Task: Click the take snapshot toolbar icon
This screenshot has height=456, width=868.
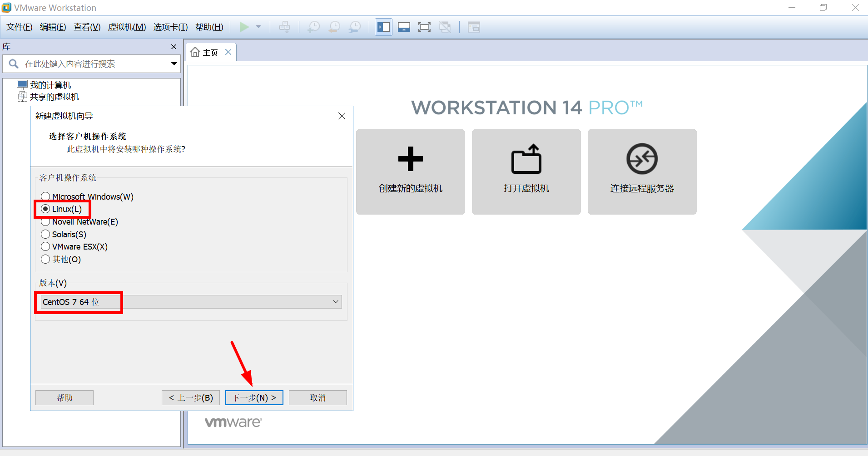Action: (x=313, y=27)
